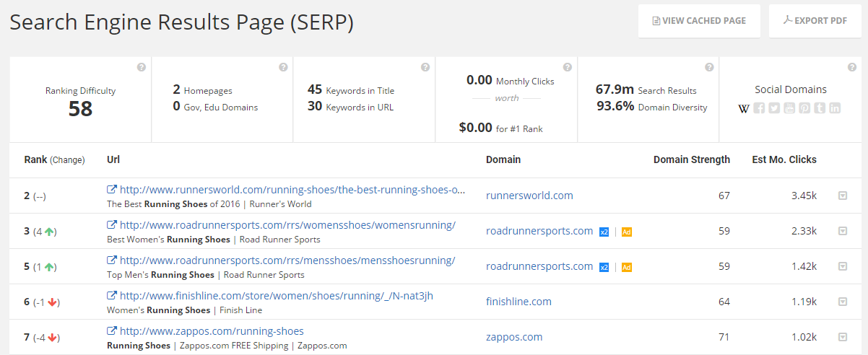
Task: Expand options dropdown for runnersworld.com row
Action: point(842,196)
